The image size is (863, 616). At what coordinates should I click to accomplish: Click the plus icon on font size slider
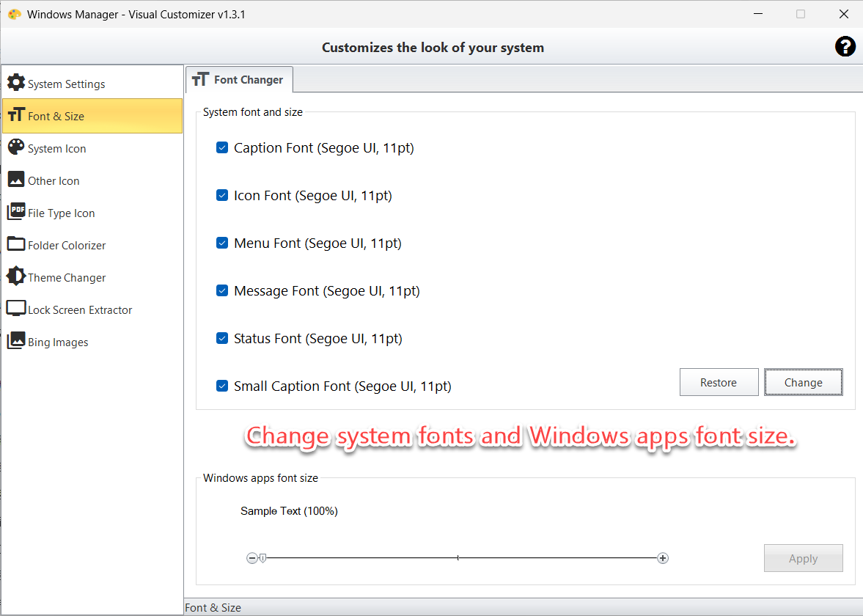[x=663, y=558]
